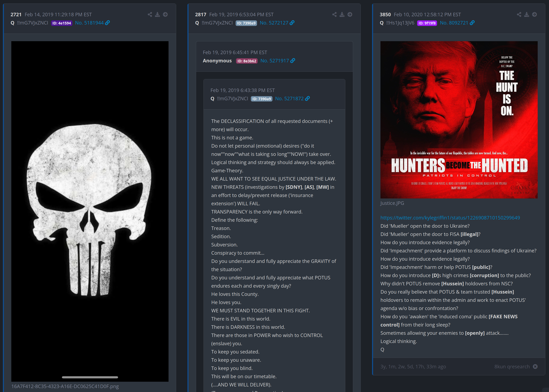This screenshot has height=392, width=549.
Task: Download post 3850 with the download icon
Action: pyautogui.click(x=527, y=14)
